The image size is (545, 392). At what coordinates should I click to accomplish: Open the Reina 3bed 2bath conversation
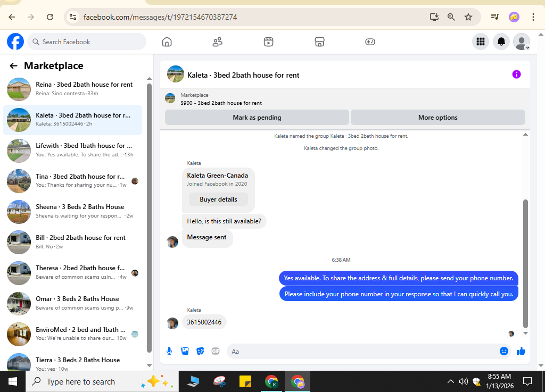click(x=72, y=89)
